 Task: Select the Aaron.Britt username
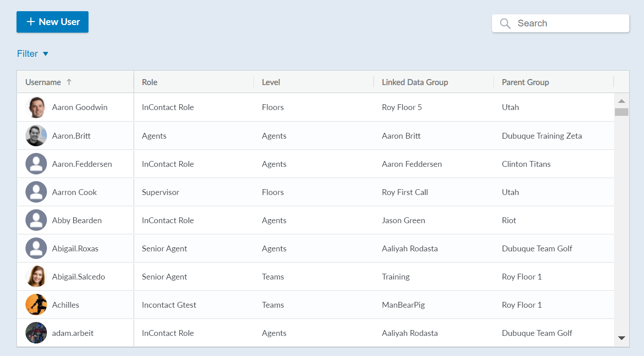(71, 136)
